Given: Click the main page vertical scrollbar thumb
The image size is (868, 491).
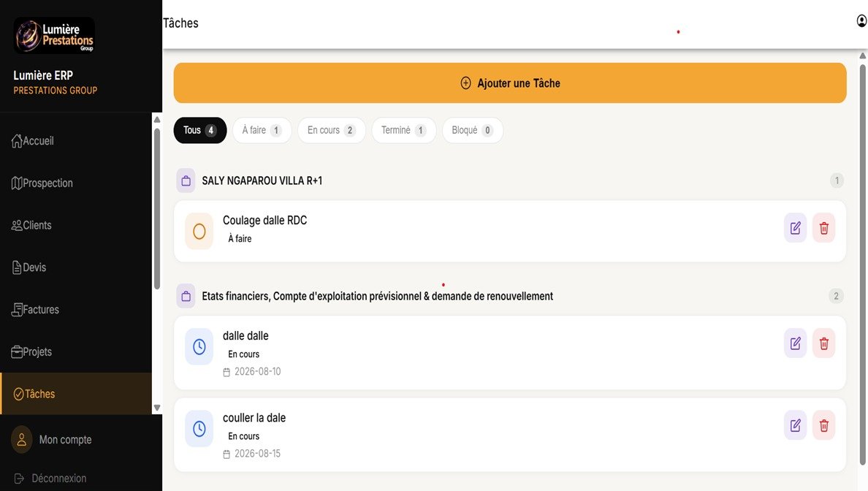Looking at the screenshot, I should 862,265.
